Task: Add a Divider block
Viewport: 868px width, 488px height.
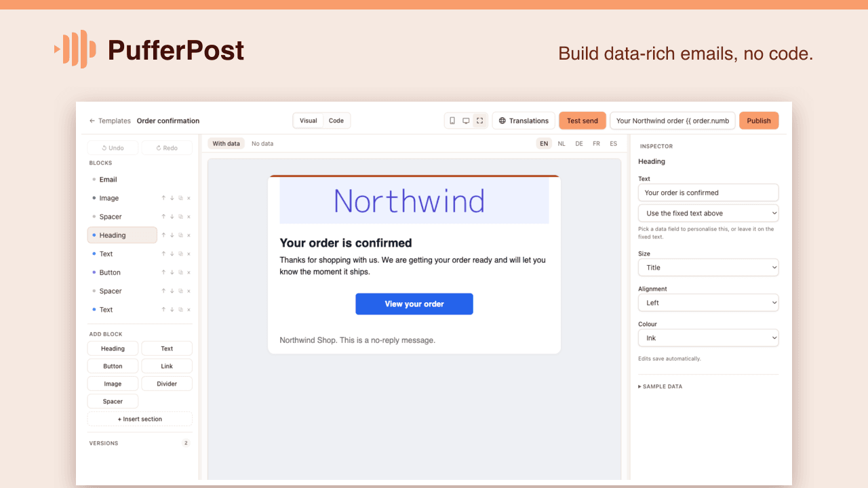Action: tap(167, 384)
